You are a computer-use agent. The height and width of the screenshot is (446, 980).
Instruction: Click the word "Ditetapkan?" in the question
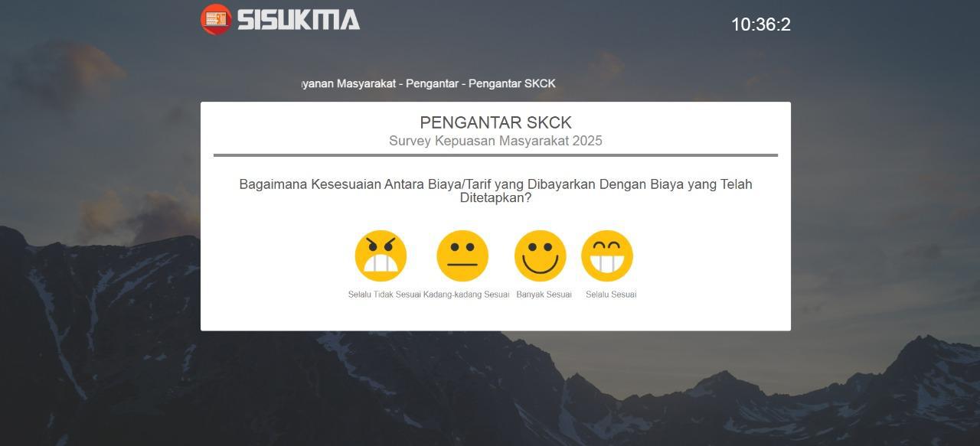pyautogui.click(x=496, y=197)
